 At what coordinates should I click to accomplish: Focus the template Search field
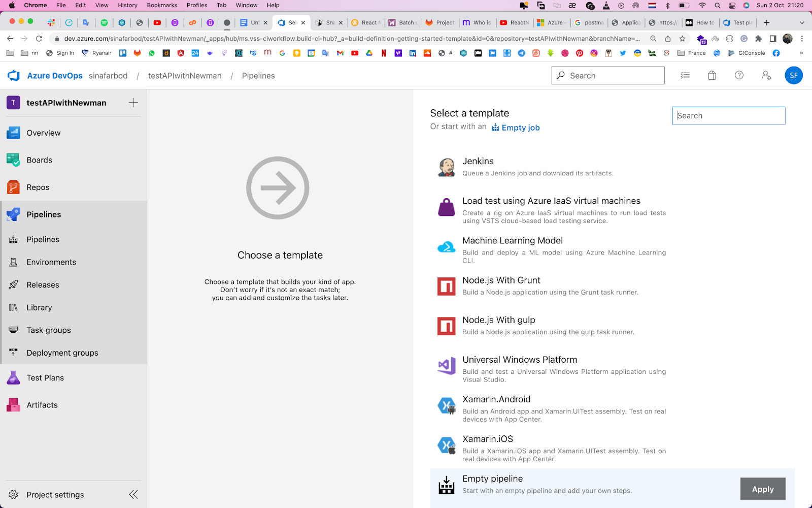(x=729, y=116)
